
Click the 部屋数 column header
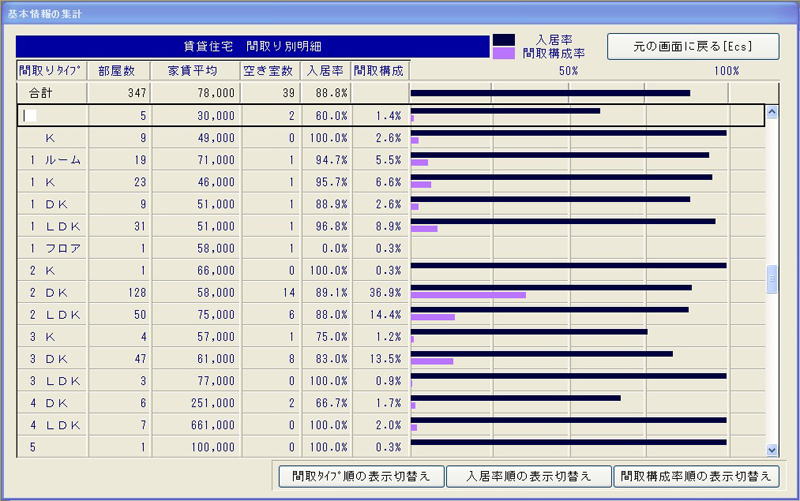click(117, 71)
